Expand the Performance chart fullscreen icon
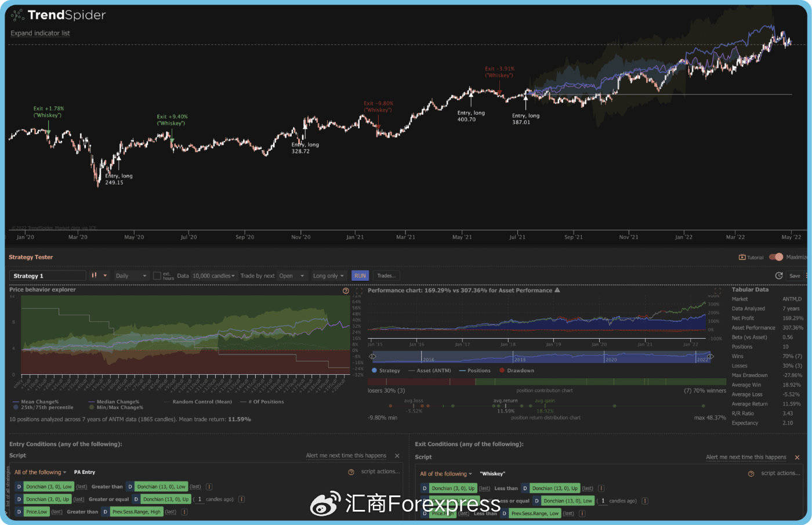The width and height of the screenshot is (812, 525). pos(717,291)
